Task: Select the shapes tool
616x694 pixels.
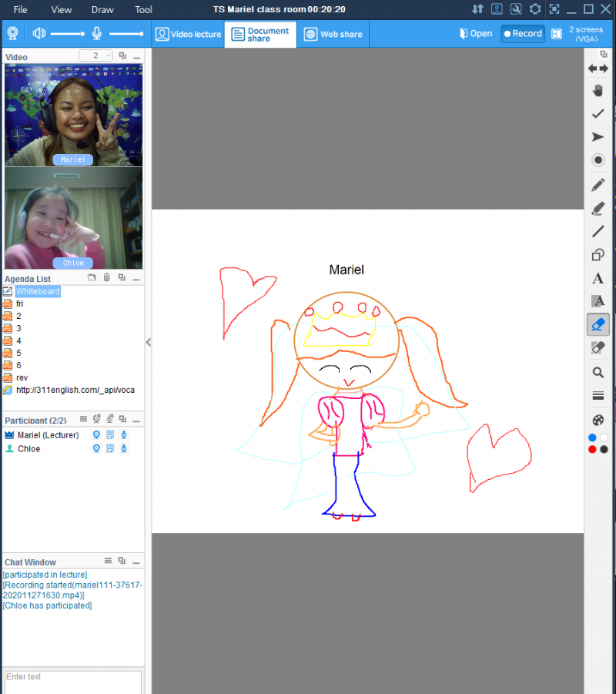Action: (x=598, y=255)
